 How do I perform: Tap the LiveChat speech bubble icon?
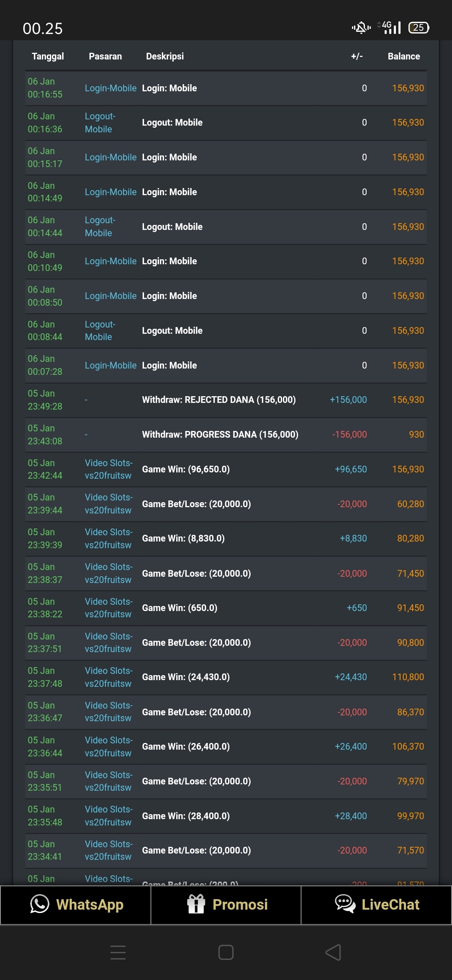[x=345, y=904]
